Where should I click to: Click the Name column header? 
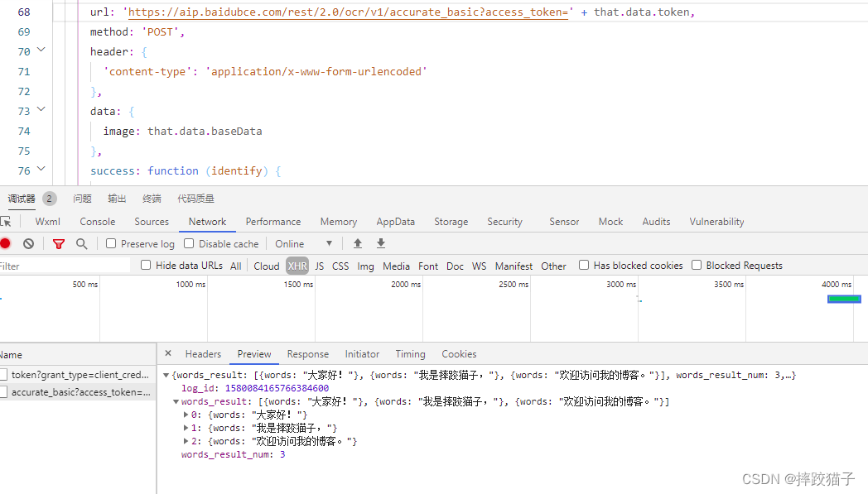pos(78,355)
